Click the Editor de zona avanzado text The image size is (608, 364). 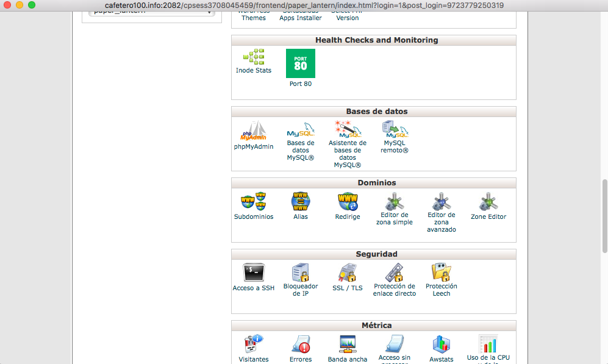pos(442,222)
